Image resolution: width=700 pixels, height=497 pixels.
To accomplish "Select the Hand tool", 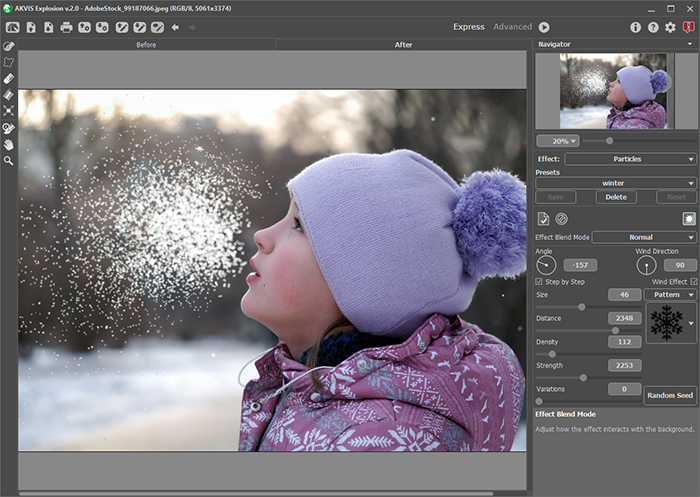I will coord(9,143).
